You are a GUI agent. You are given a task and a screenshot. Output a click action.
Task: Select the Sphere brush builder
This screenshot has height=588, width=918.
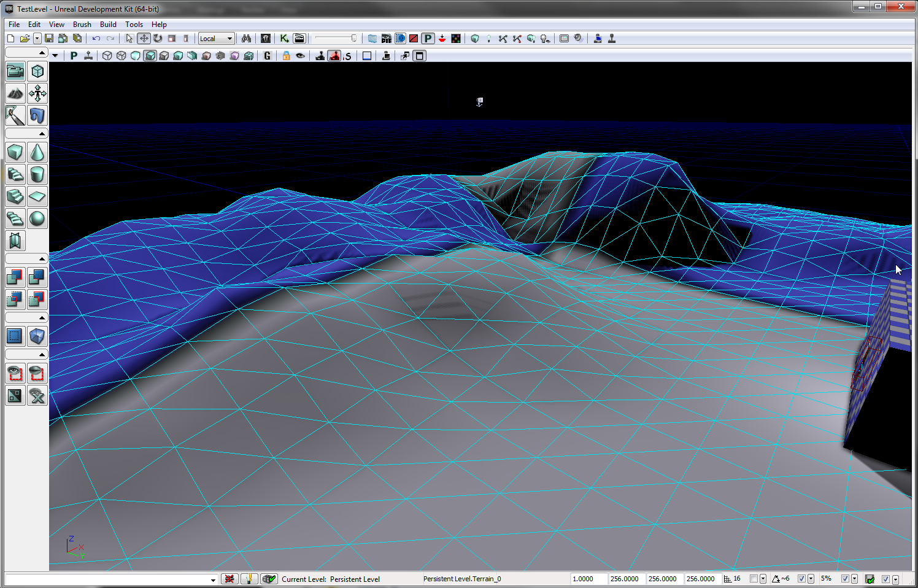pos(37,219)
